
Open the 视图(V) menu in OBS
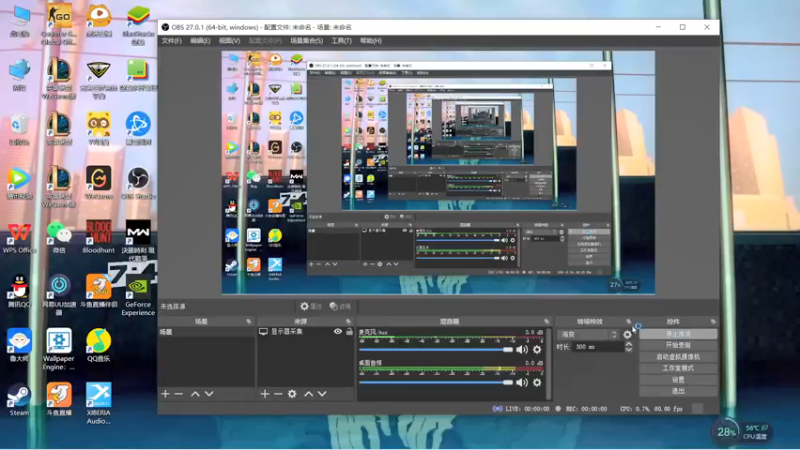[x=229, y=41]
